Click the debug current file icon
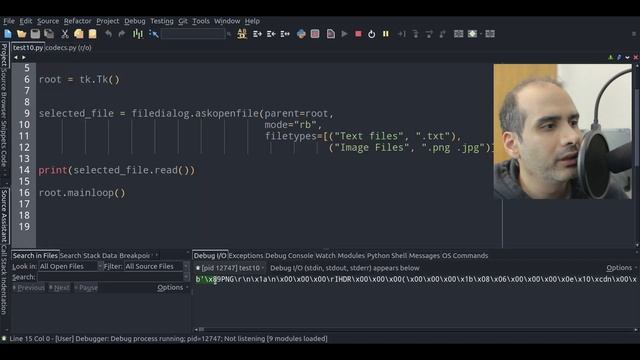Image resolution: width=640 pixels, height=360 pixels. pyautogui.click(x=331, y=34)
